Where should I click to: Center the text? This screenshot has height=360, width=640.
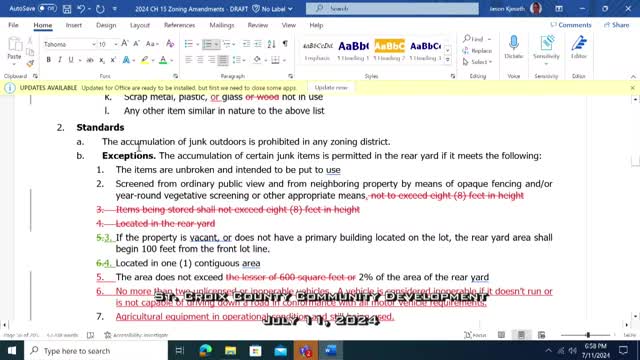(x=200, y=60)
